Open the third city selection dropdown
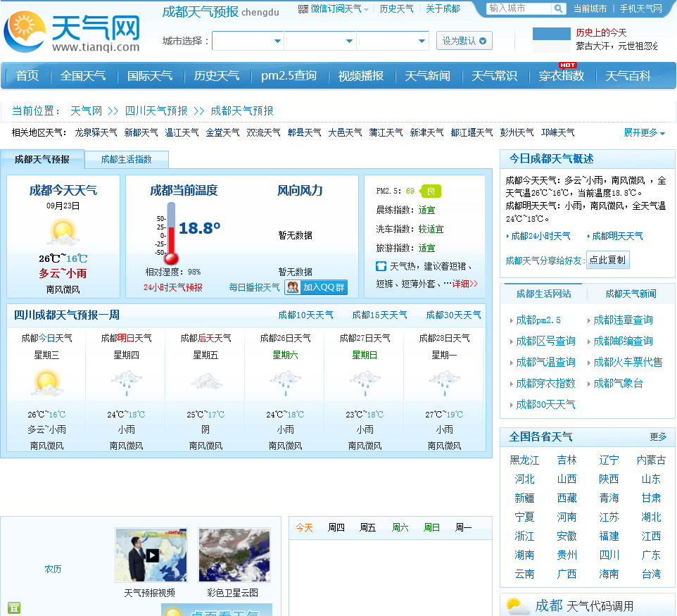The image size is (677, 616). pos(393,41)
